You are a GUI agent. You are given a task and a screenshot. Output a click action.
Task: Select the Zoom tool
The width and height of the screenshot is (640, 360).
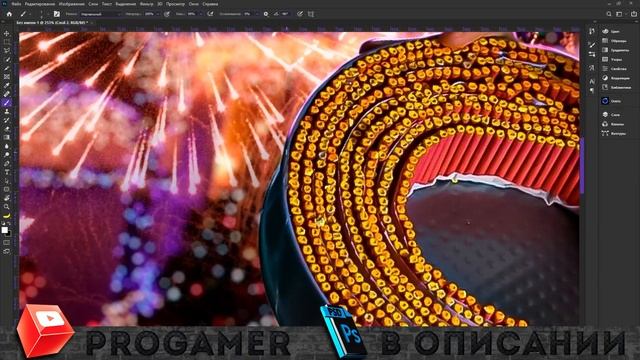7,207
